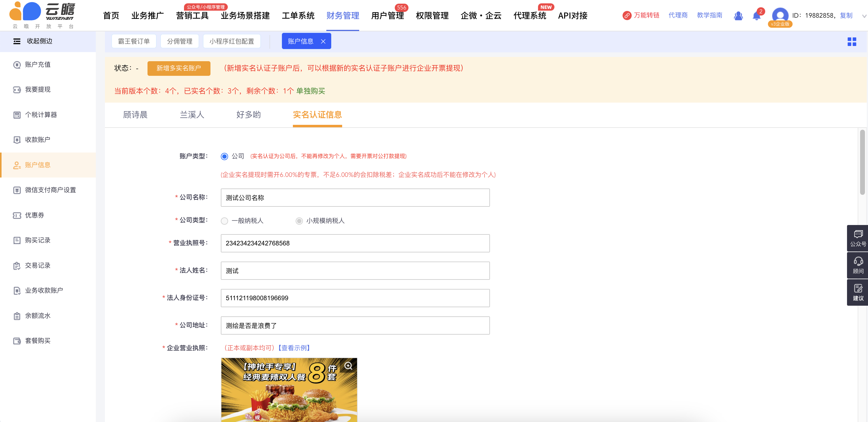
Task: Click the 公司名称 input field
Action: point(355,198)
